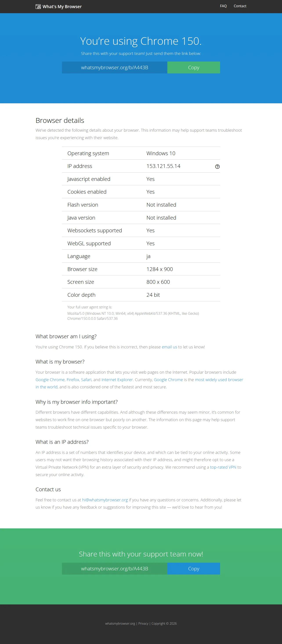
Task: Open the FAQ page in header
Action: (x=223, y=6)
